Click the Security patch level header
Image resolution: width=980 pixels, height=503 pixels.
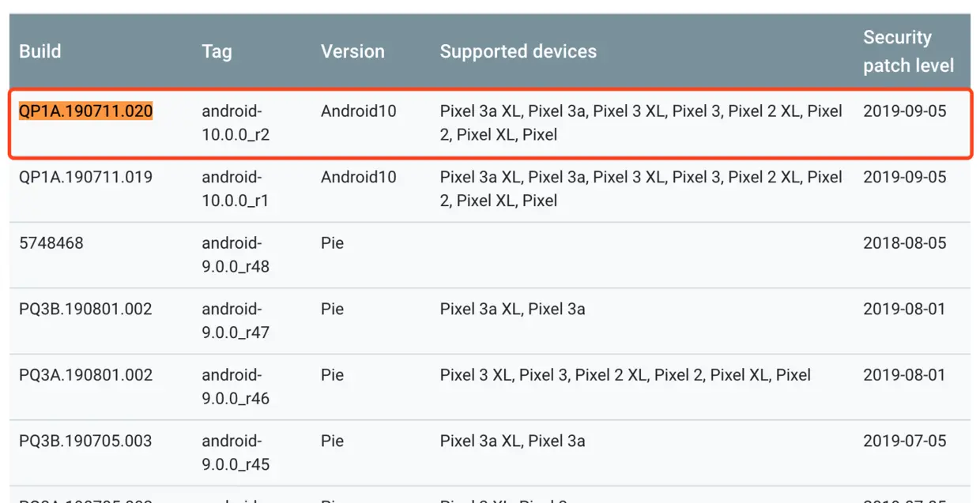[x=908, y=51]
